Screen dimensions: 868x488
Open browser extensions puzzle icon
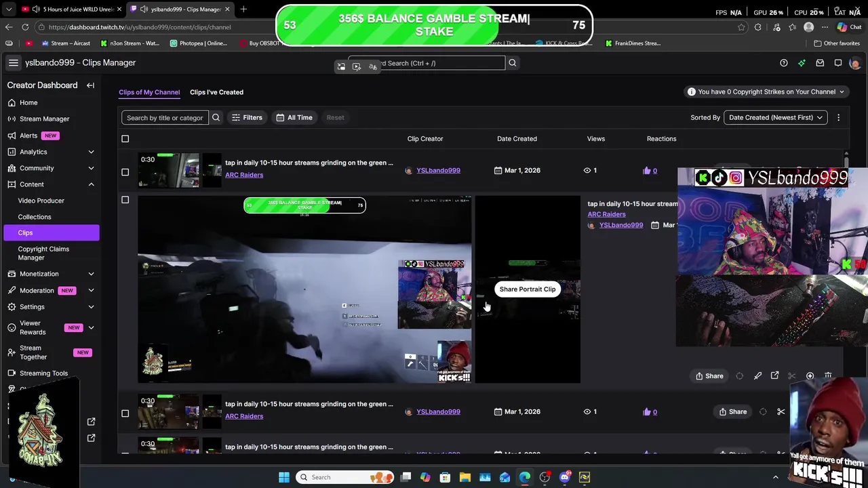(x=757, y=27)
